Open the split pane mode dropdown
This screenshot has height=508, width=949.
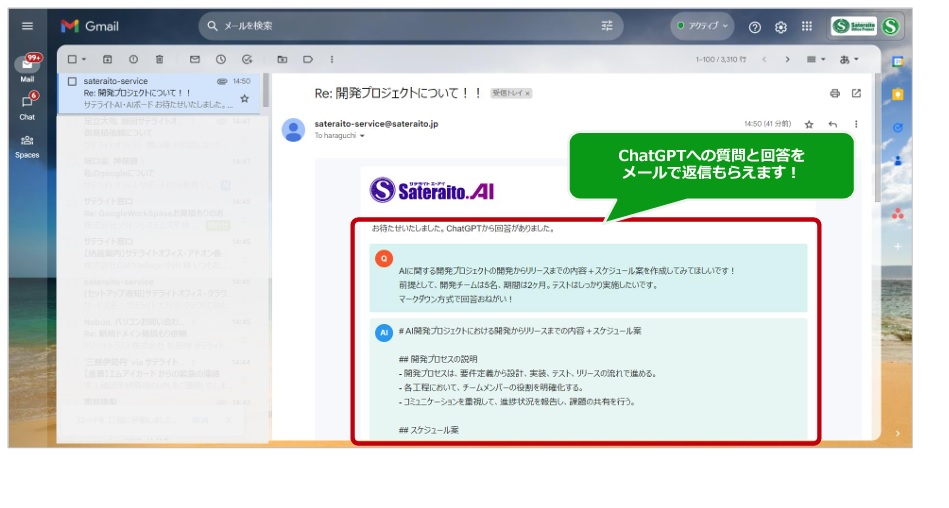tap(816, 59)
